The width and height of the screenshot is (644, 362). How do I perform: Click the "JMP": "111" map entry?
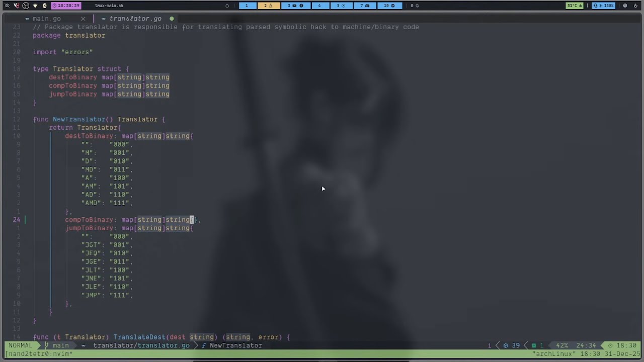point(107,295)
